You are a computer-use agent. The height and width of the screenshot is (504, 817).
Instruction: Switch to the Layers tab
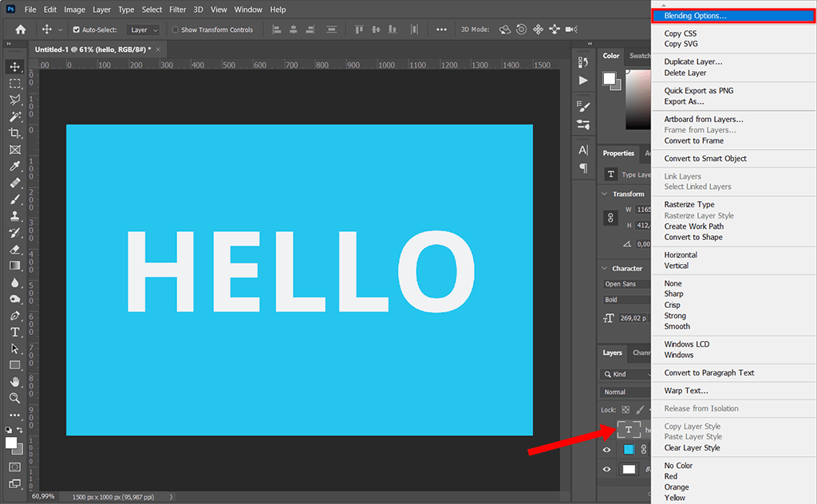(612, 352)
